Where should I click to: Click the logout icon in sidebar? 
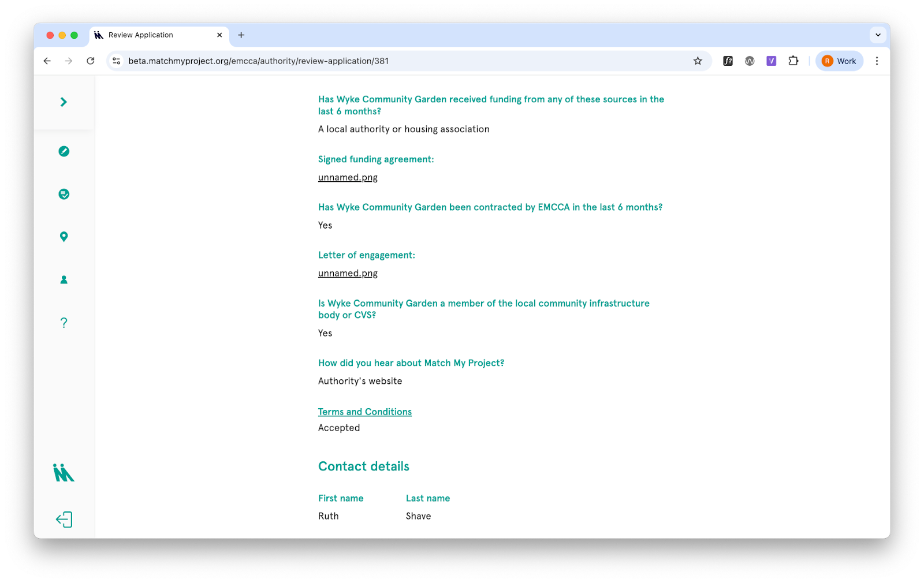point(64,520)
